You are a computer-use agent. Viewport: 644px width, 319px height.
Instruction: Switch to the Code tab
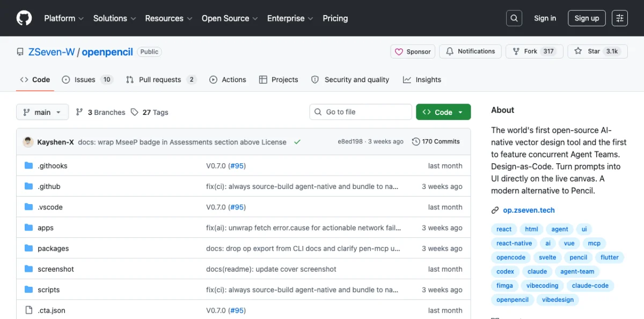(35, 79)
